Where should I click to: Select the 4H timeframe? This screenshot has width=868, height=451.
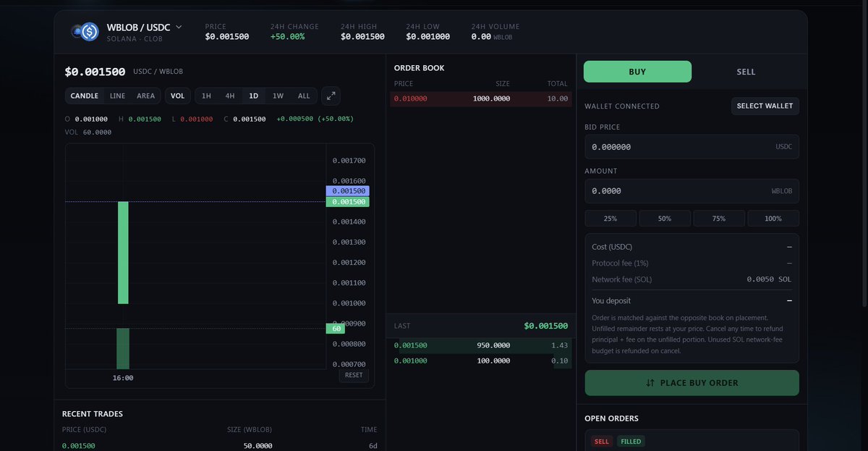click(x=230, y=96)
